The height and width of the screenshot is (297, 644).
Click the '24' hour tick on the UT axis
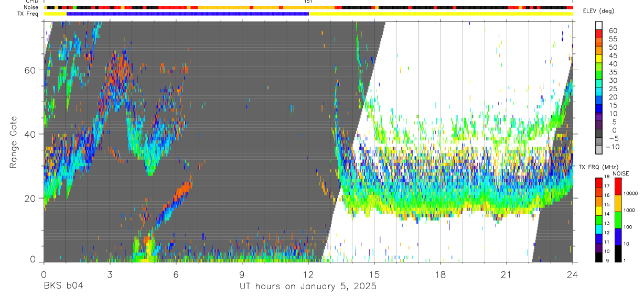pyautogui.click(x=573, y=274)
